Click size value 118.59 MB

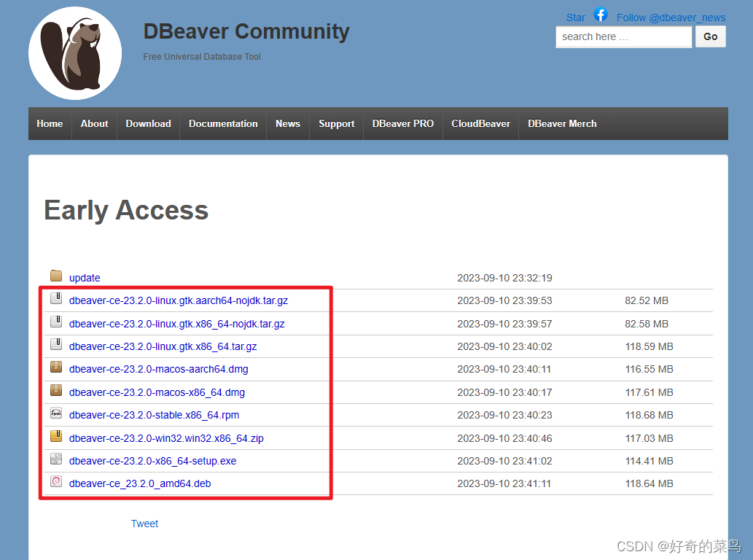pyautogui.click(x=649, y=347)
